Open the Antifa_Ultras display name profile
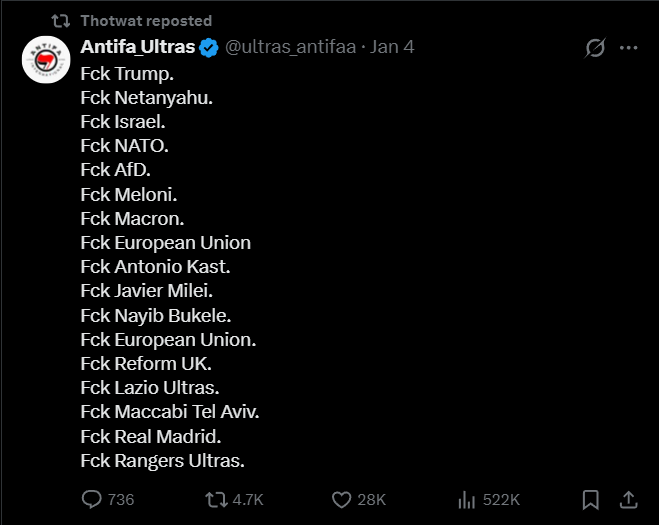This screenshot has width=659, height=525. coord(138,48)
